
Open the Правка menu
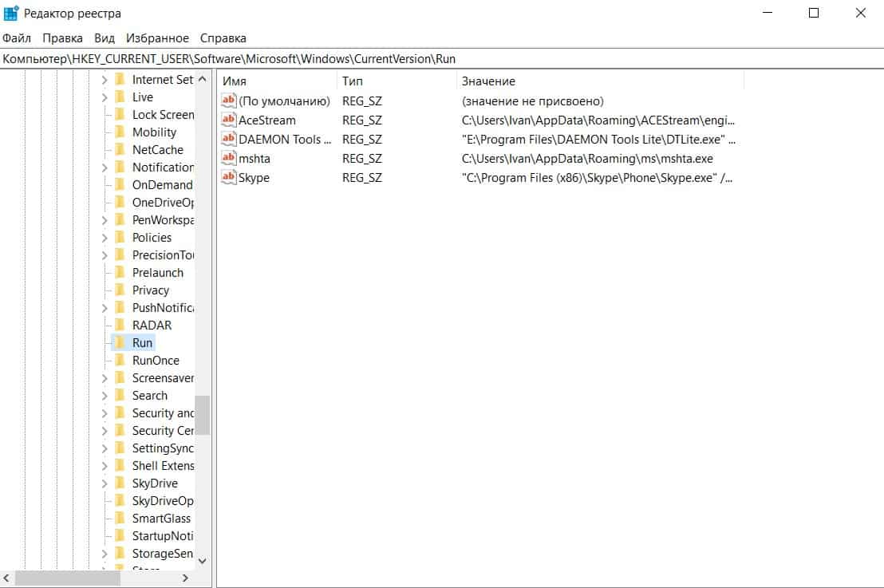[x=62, y=38]
